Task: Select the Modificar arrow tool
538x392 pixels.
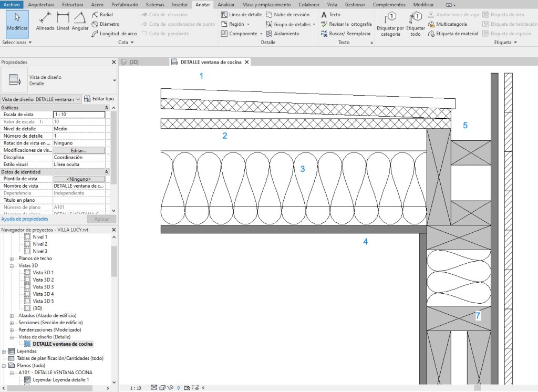Action: coord(17,21)
